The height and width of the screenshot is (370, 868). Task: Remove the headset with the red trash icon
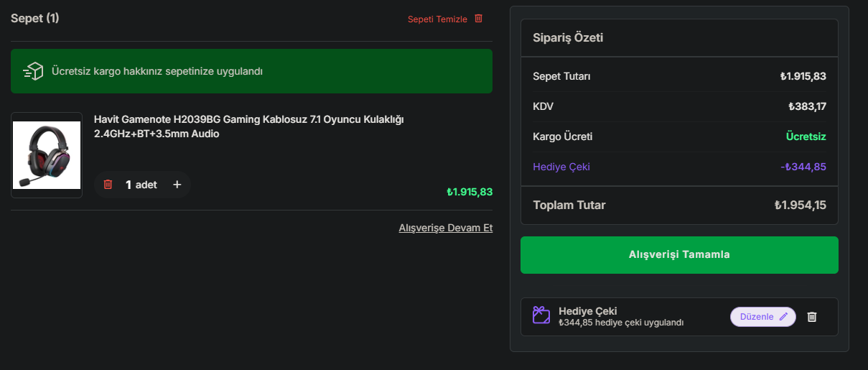[x=108, y=185]
